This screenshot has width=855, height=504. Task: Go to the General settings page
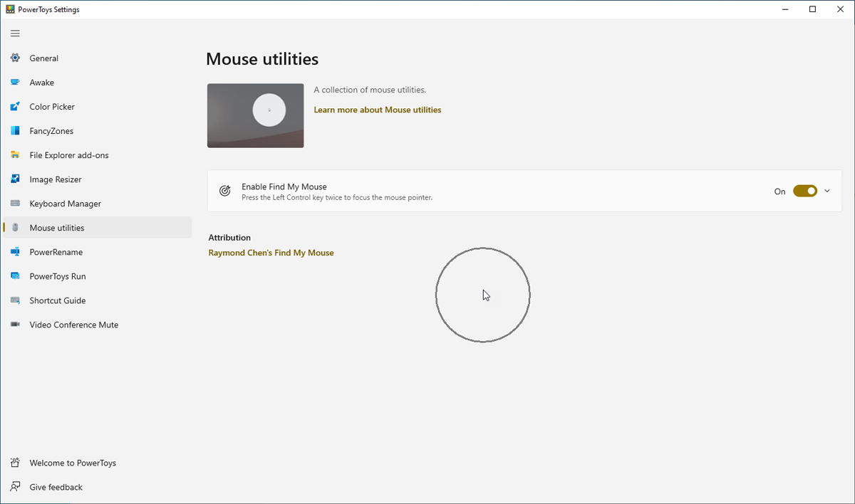[97, 58]
